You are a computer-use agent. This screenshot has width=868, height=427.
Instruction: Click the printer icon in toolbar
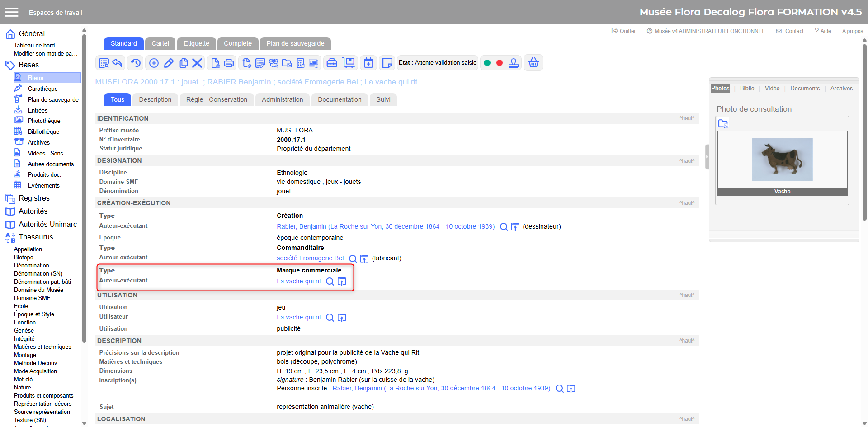coord(229,63)
